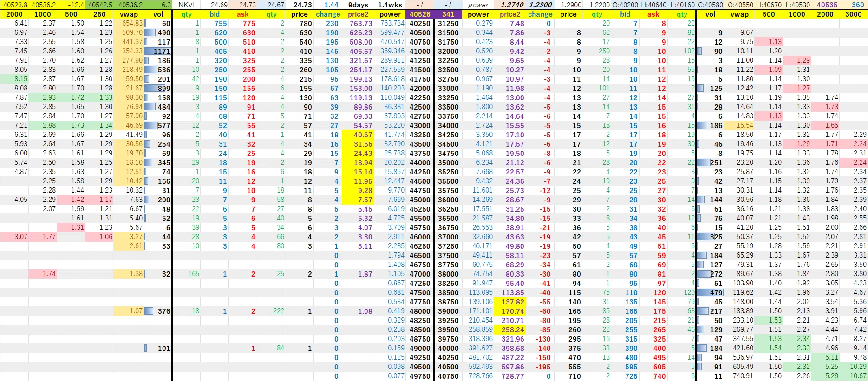868x381 pixels.
Task: Select the 3000 column header
Action: click(x=854, y=14)
